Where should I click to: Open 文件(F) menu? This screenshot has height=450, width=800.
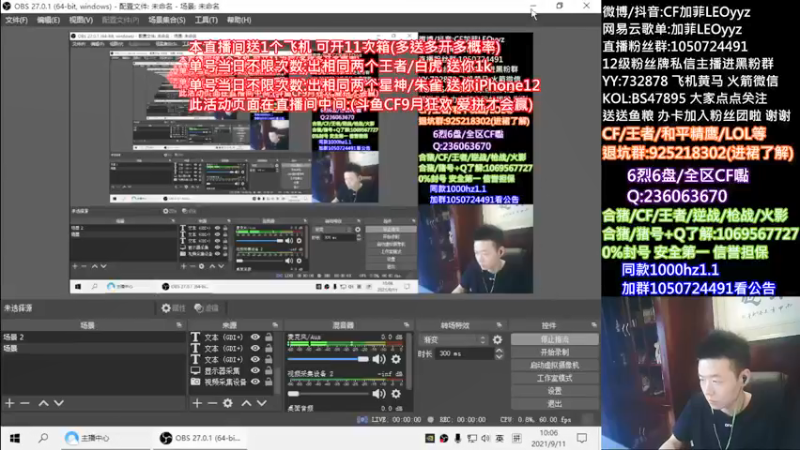tap(16, 20)
